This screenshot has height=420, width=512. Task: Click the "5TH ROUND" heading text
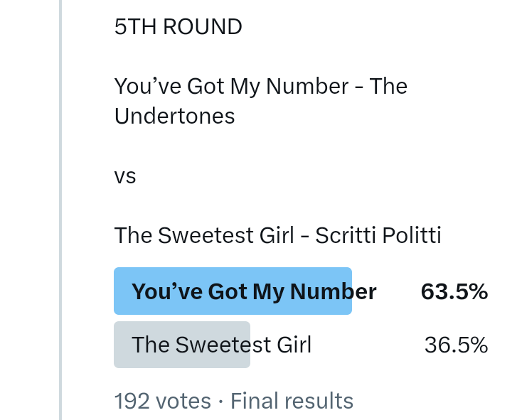point(178,27)
